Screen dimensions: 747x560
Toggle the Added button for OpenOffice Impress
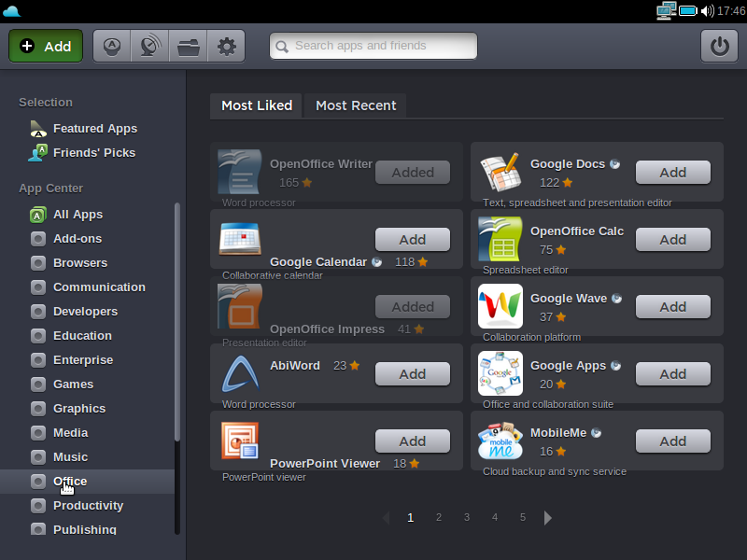pos(412,307)
